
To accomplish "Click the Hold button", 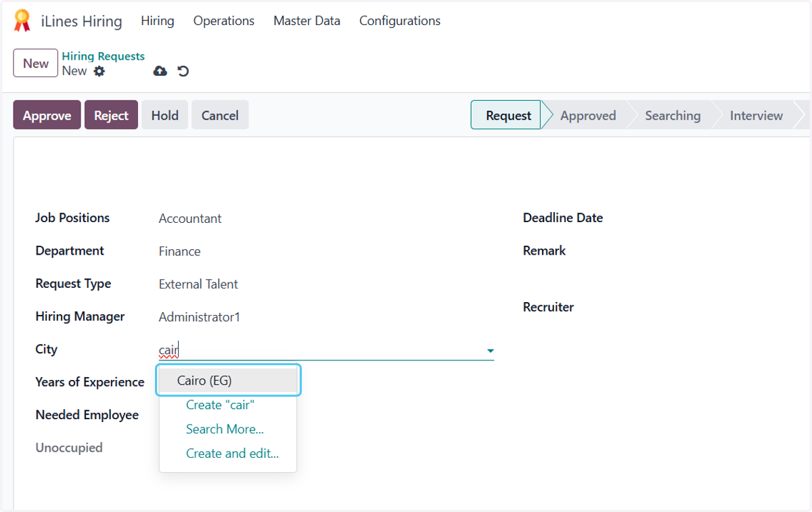I will [165, 115].
